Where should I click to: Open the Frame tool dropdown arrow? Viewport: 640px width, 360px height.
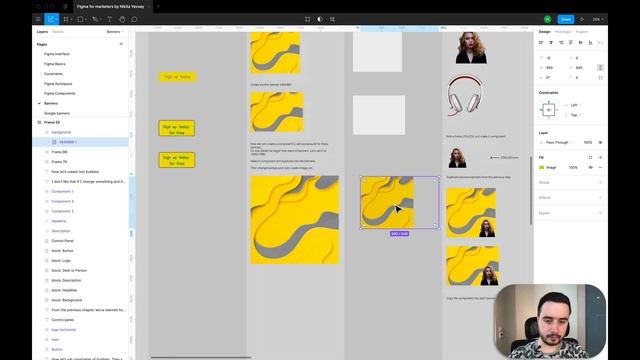pyautogui.click(x=71, y=19)
